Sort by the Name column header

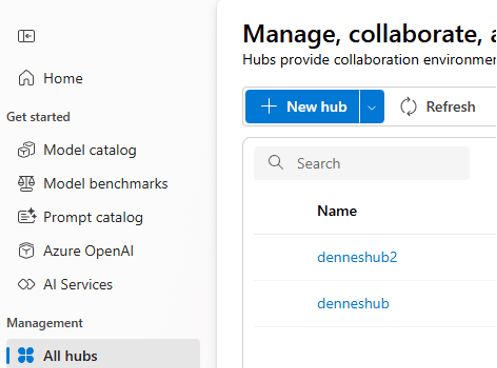(x=337, y=211)
